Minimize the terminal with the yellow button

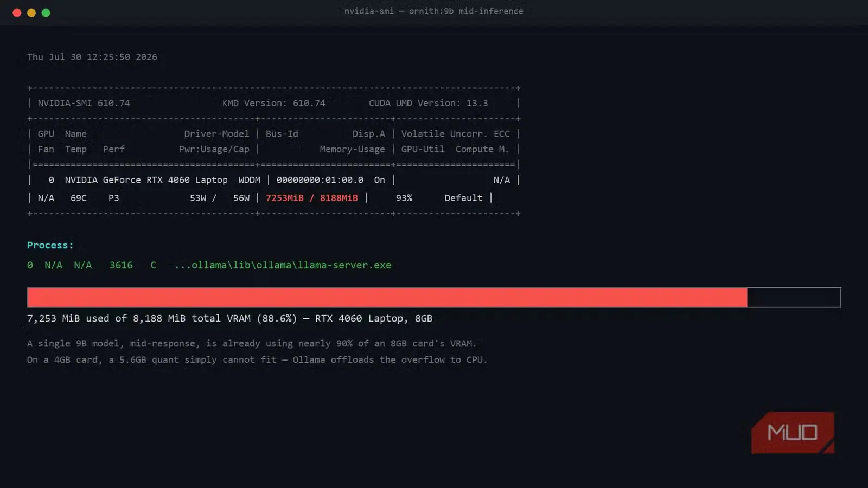tap(31, 12)
